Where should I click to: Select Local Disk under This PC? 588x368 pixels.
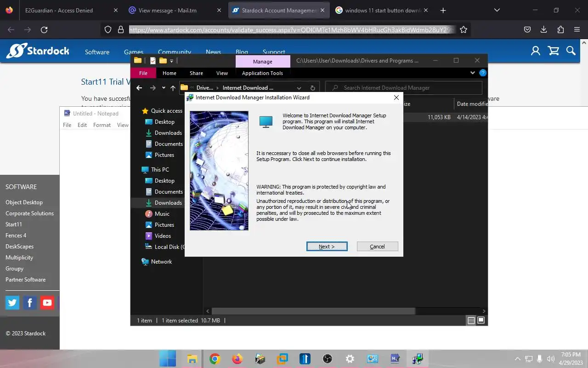tap(165, 247)
